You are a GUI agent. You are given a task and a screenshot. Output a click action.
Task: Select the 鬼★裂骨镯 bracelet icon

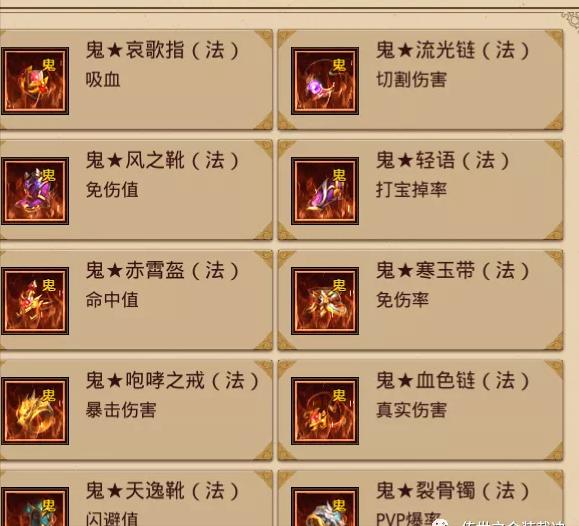point(325,506)
